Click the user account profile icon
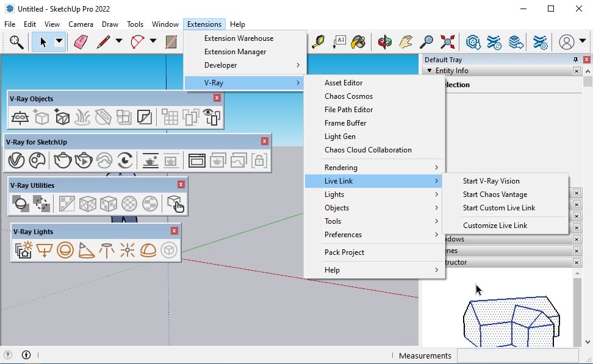This screenshot has height=364, width=593. (567, 41)
